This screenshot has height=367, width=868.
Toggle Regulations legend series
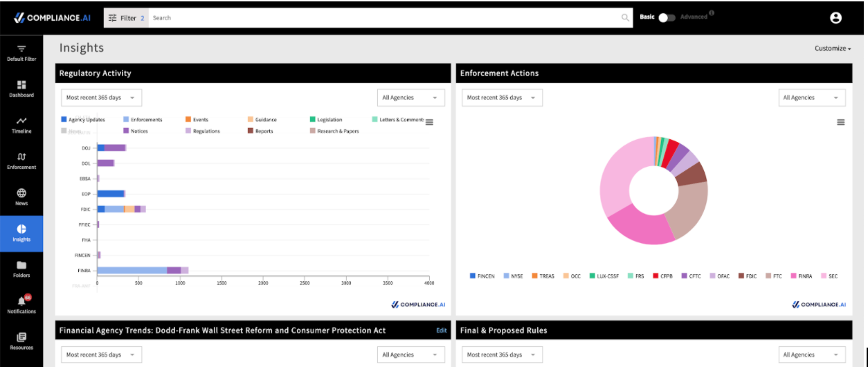(x=203, y=131)
